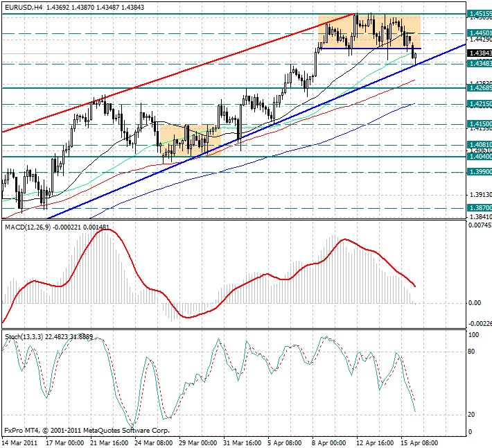The height and width of the screenshot is (448, 492).
Task: Click the 29 Mar 00:00 time label
Action: (198, 443)
